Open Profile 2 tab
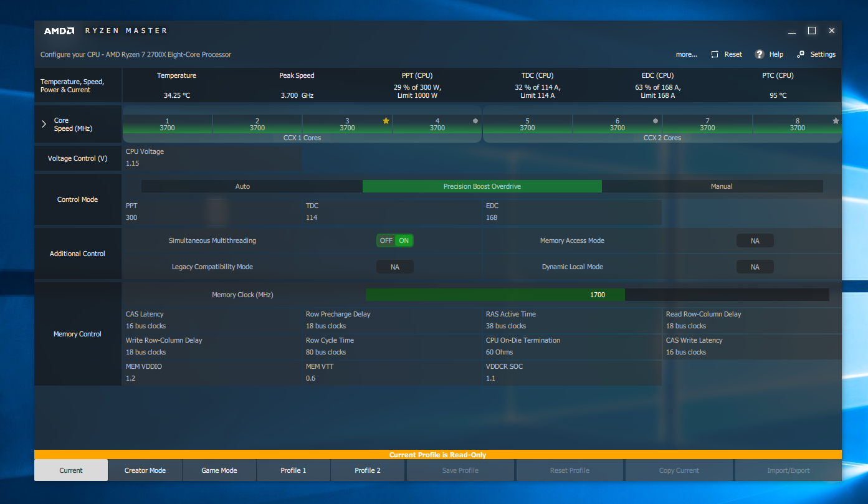The width and height of the screenshot is (868, 504). click(x=368, y=470)
